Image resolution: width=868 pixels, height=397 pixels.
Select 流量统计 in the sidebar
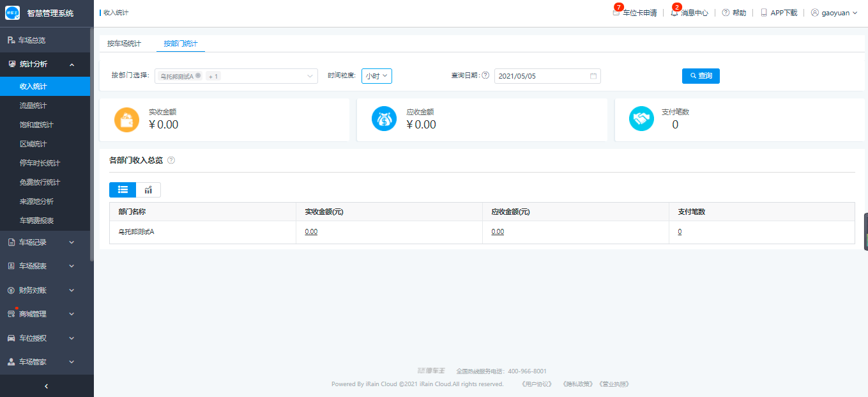33,105
